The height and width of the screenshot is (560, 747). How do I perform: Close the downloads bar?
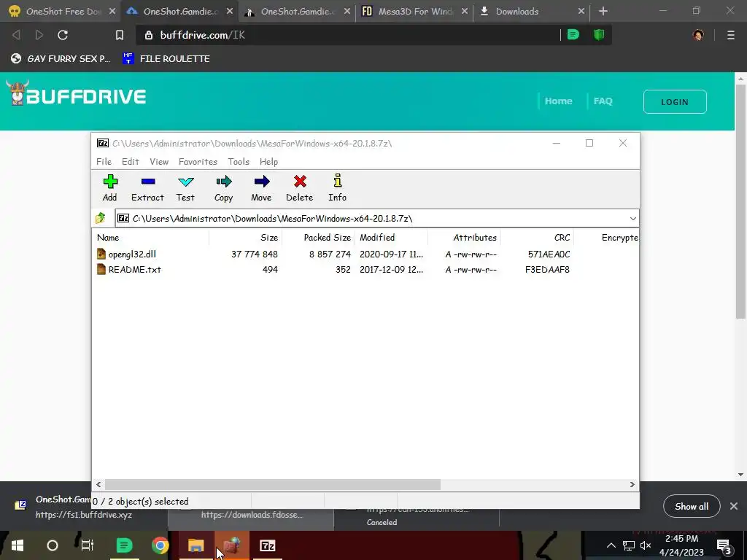tap(734, 506)
